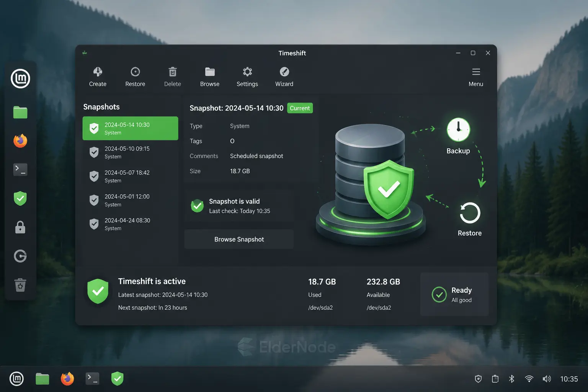Select snapshot 2024-05-07 18:42
Image resolution: width=588 pixels, height=392 pixels.
(130, 176)
